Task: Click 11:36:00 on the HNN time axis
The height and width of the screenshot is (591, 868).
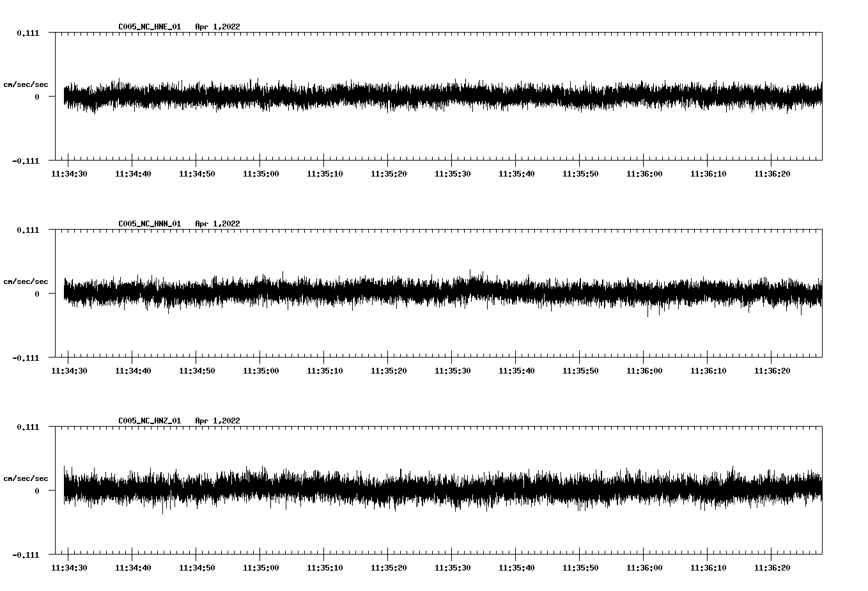Action: [x=644, y=371]
